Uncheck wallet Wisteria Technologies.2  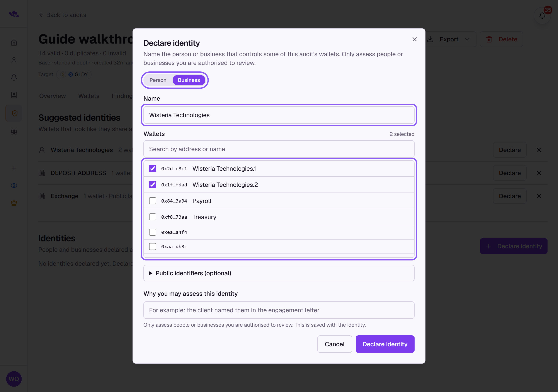coord(152,185)
